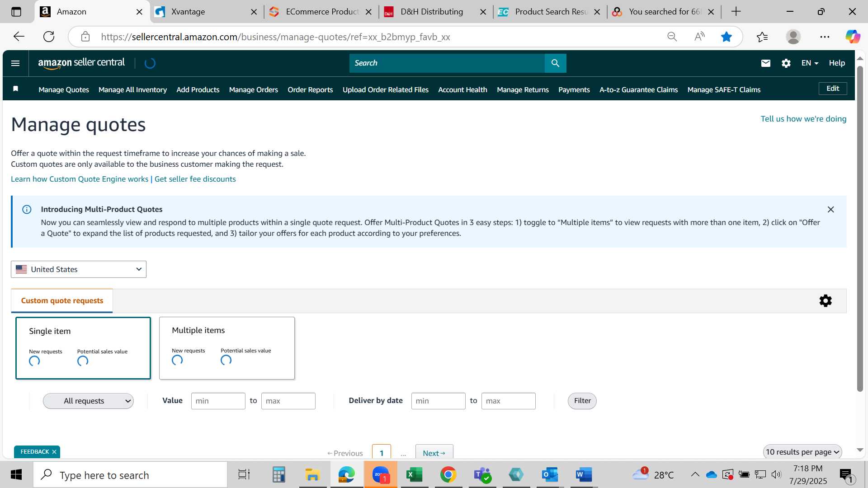The height and width of the screenshot is (488, 868).
Task: Click the browser back arrow
Action: [19, 37]
